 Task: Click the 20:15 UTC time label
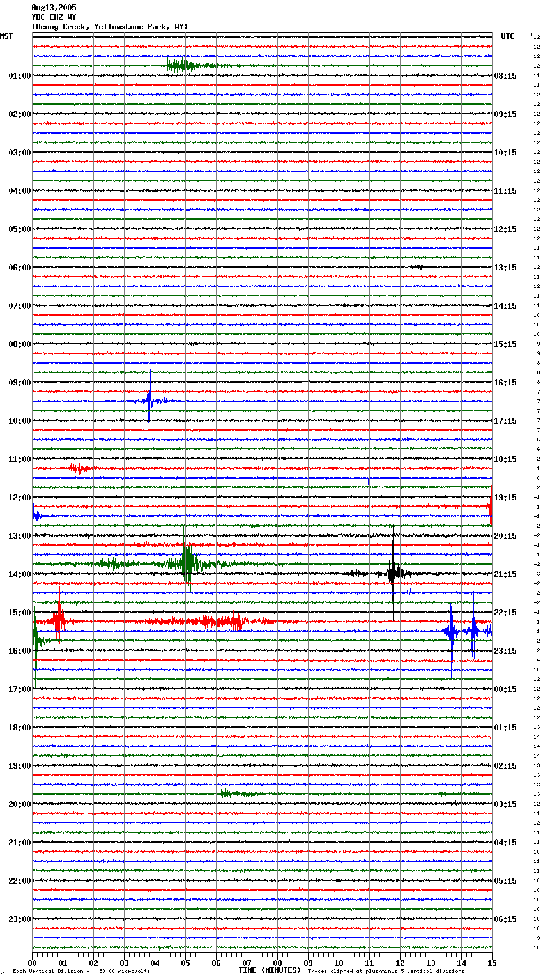click(x=505, y=536)
